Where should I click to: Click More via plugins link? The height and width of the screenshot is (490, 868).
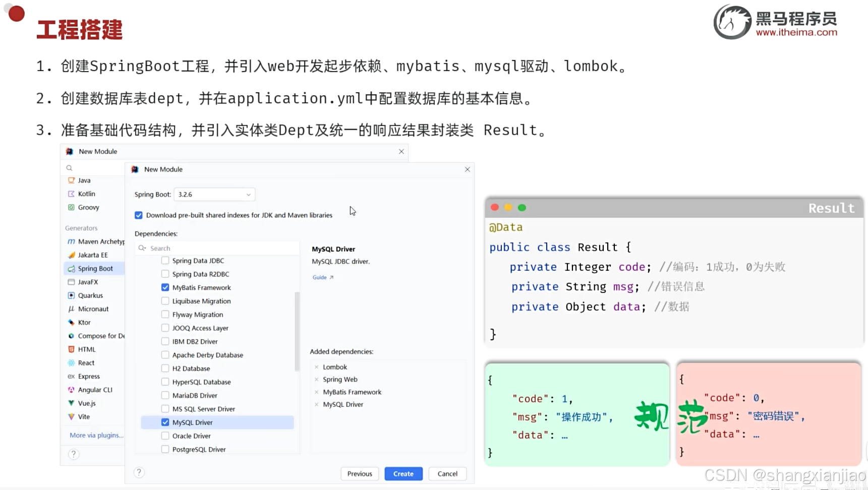[96, 435]
